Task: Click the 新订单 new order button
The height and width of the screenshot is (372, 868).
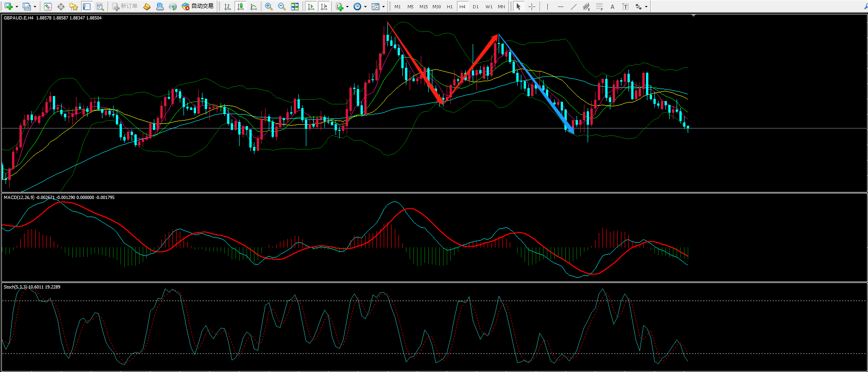Action: coord(125,6)
